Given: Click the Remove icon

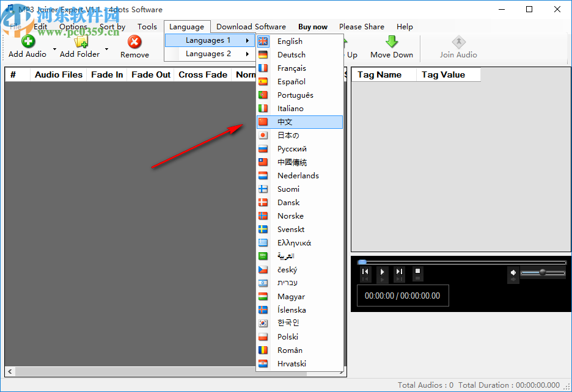Looking at the screenshot, I should [134, 42].
